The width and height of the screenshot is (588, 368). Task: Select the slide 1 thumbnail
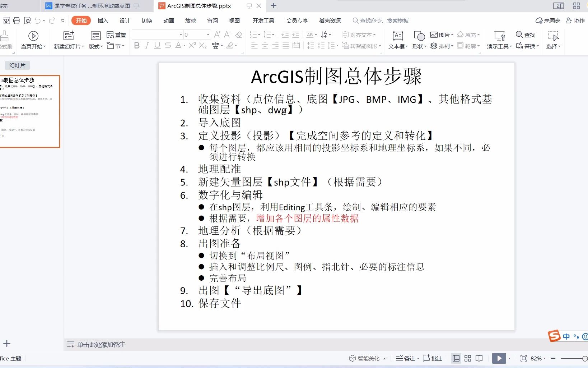(29, 111)
